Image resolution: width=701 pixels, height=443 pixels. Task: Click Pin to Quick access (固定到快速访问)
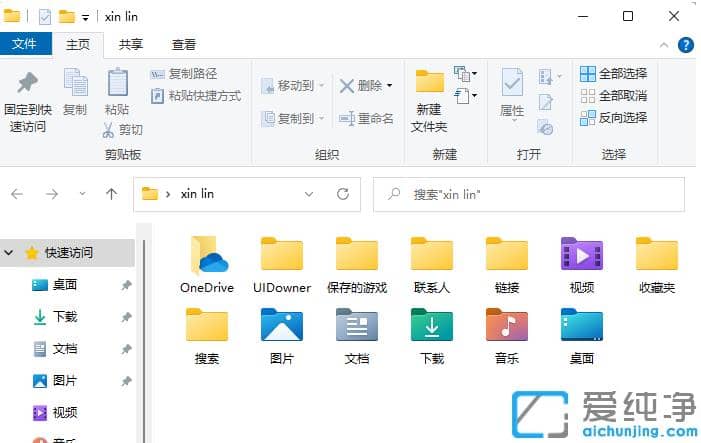point(28,102)
